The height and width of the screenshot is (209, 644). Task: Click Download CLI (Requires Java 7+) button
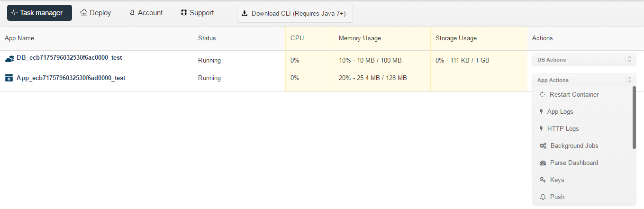tap(295, 13)
